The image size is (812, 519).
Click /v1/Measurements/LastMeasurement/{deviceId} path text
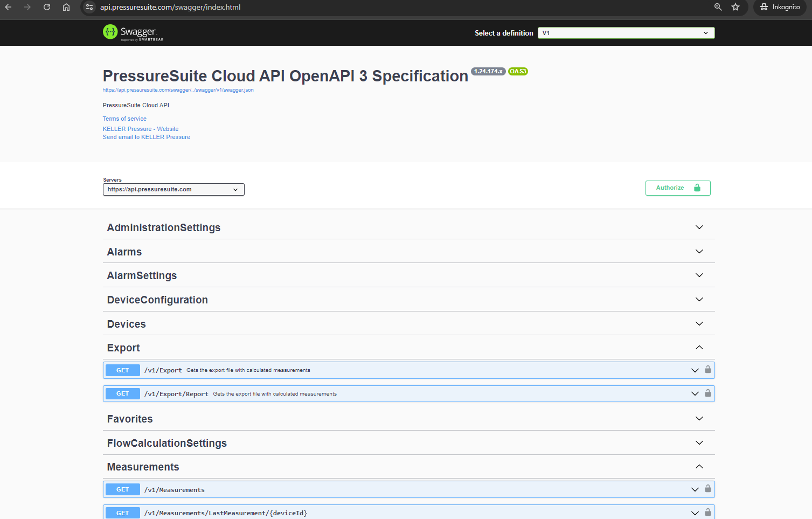pyautogui.click(x=226, y=513)
